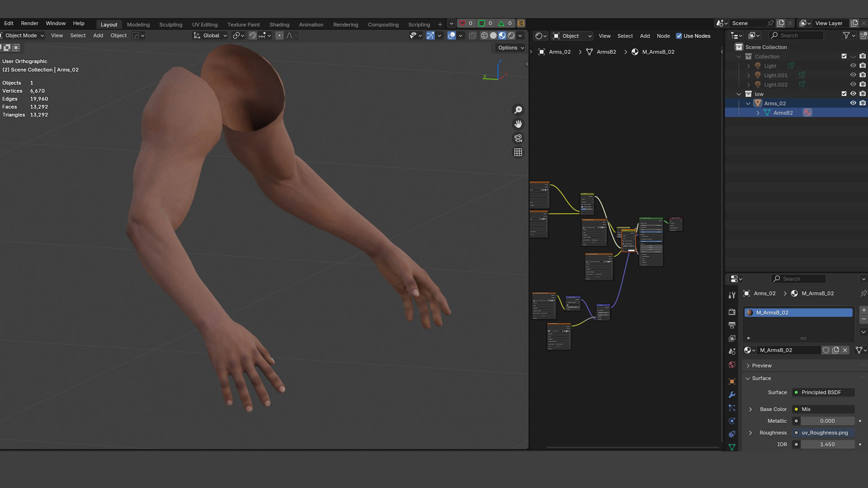Open the Render properties tab
This screenshot has width=868, height=488.
tap(732, 312)
